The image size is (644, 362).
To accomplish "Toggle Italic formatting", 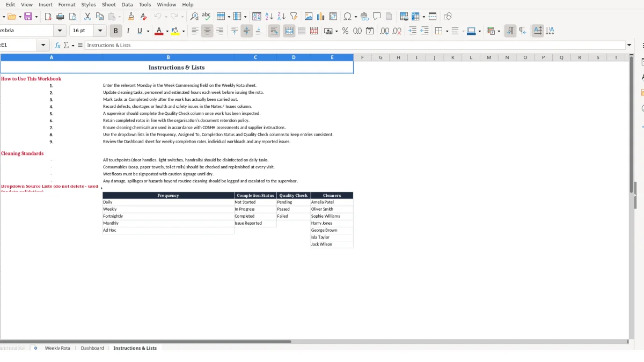I will pyautogui.click(x=128, y=31).
